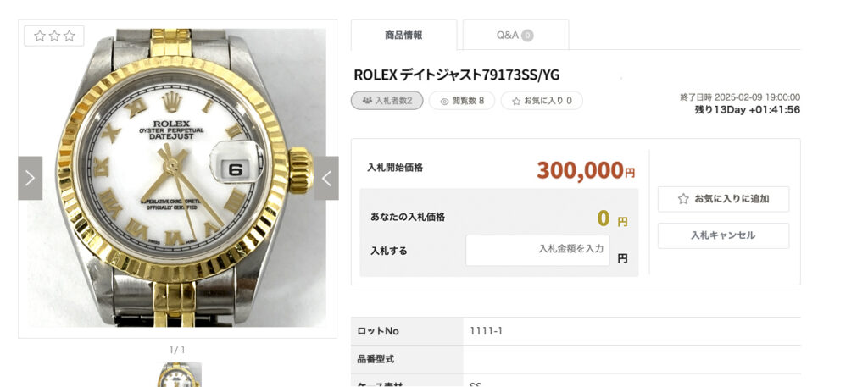Cancel bid with 入札キャンセル button
Screen dimensions: 868x387
[724, 235]
